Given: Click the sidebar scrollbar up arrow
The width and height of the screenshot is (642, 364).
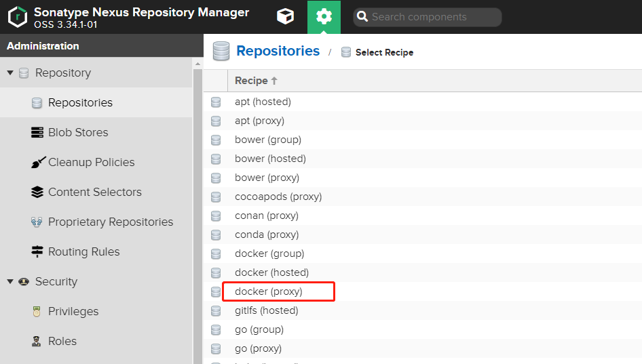Looking at the screenshot, I should pyautogui.click(x=198, y=64).
